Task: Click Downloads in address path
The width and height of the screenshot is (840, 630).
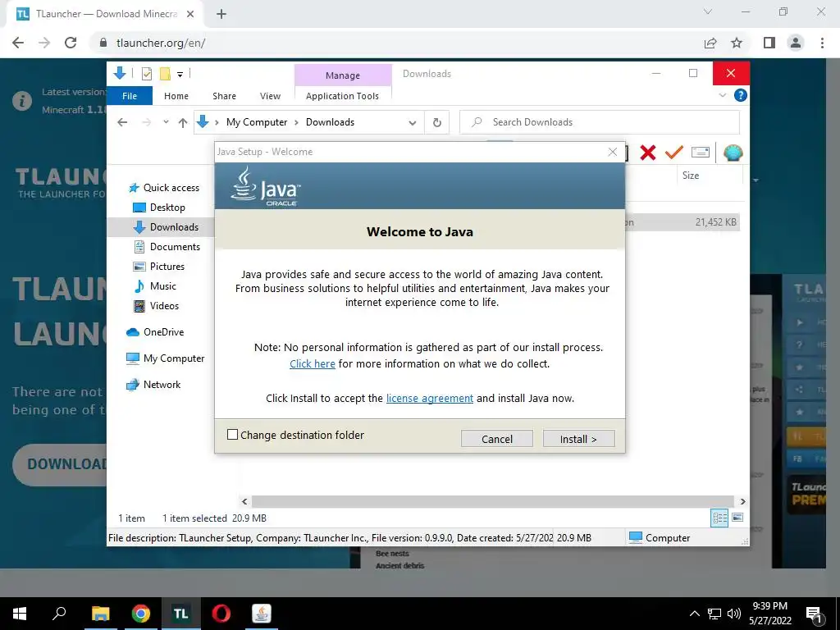Action: (330, 122)
